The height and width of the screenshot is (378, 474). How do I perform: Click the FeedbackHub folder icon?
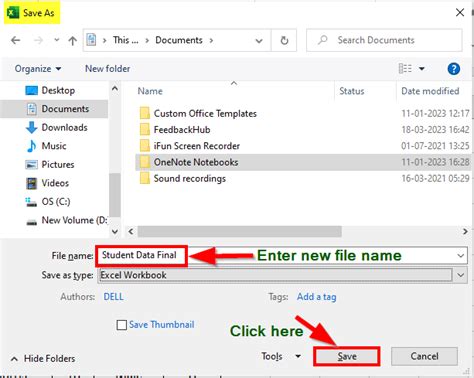point(145,129)
